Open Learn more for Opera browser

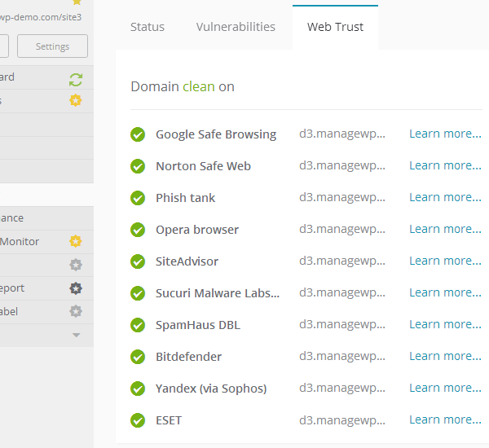point(445,229)
